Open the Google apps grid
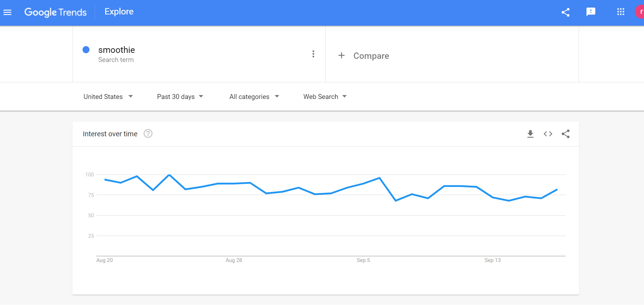Screen dimensions: 644x305 click(x=620, y=12)
